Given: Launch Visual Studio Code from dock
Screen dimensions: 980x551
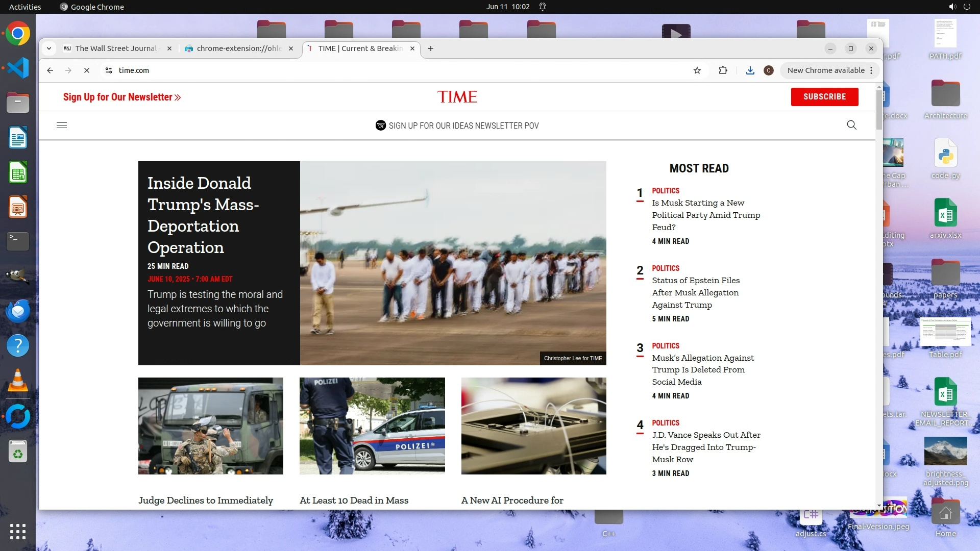Looking at the screenshot, I should pyautogui.click(x=18, y=68).
